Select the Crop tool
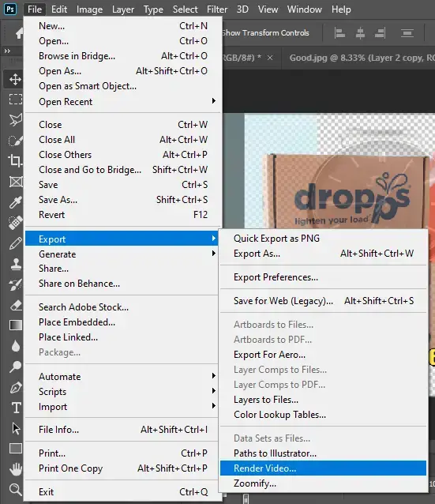 pyautogui.click(x=15, y=160)
